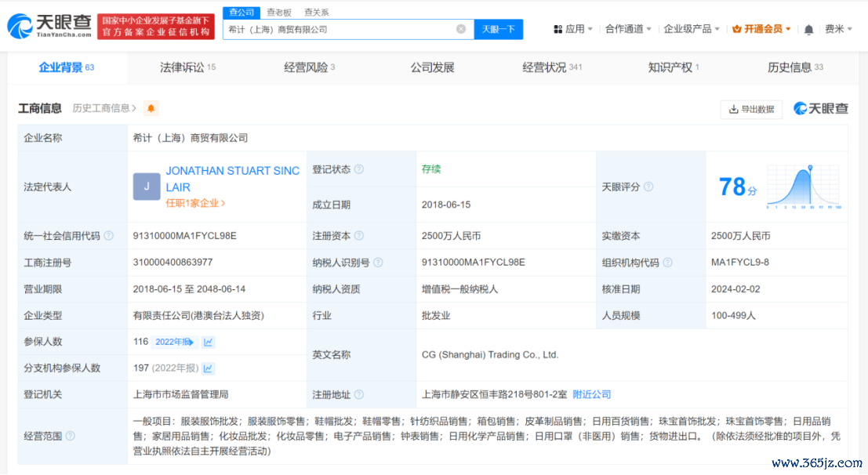Viewport: 868px width, 475px height.
Task: Open the notification bell in the header
Action: coord(808,29)
